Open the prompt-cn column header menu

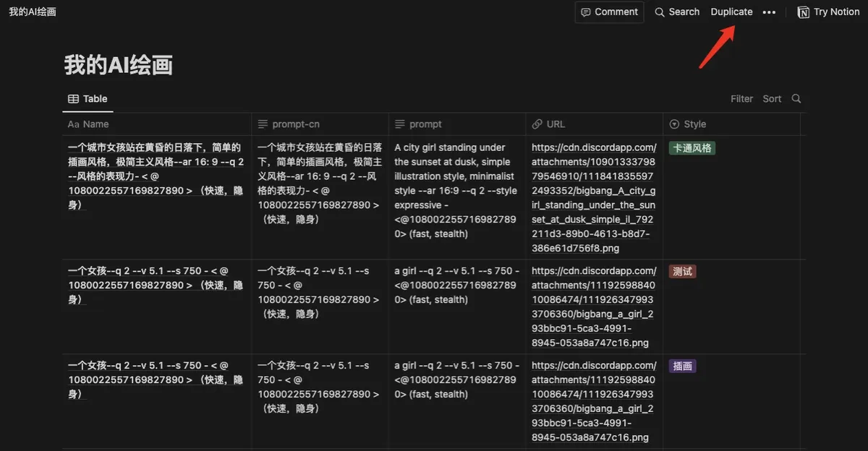pyautogui.click(x=295, y=124)
